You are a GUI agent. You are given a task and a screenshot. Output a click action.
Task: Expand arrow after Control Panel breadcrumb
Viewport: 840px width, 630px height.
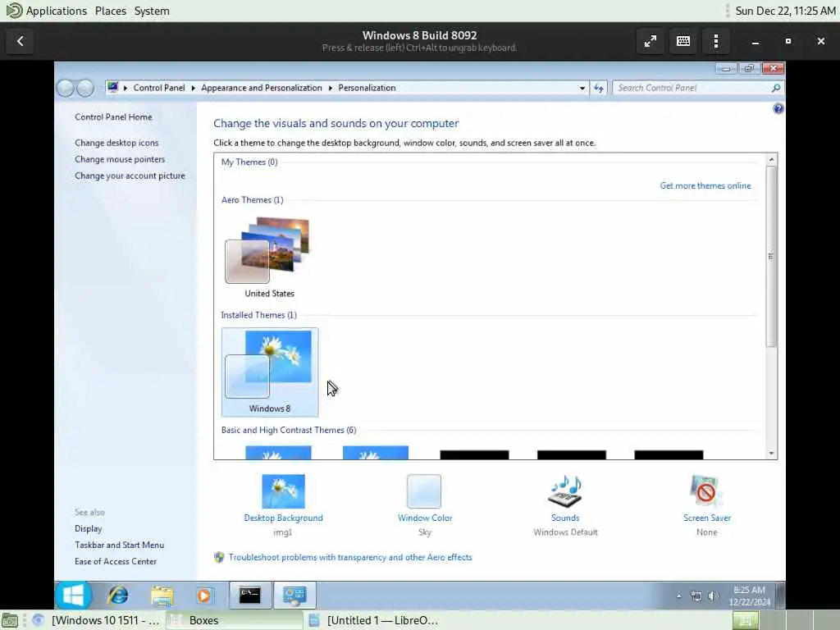click(193, 88)
